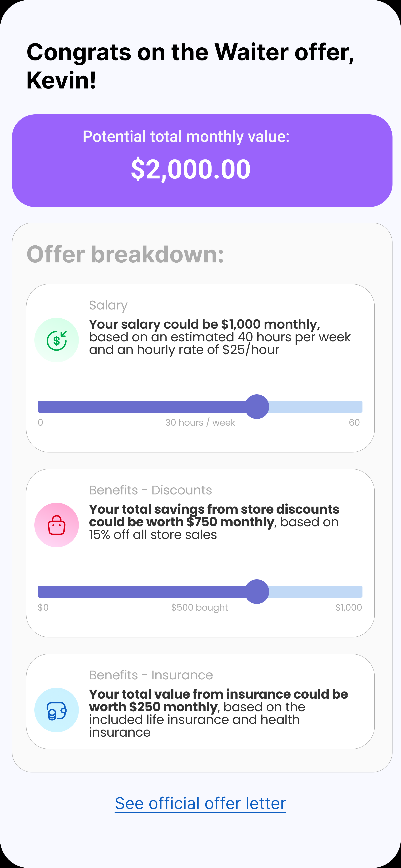Click the hours per week slider handle
The width and height of the screenshot is (401, 868).
pos(257,406)
